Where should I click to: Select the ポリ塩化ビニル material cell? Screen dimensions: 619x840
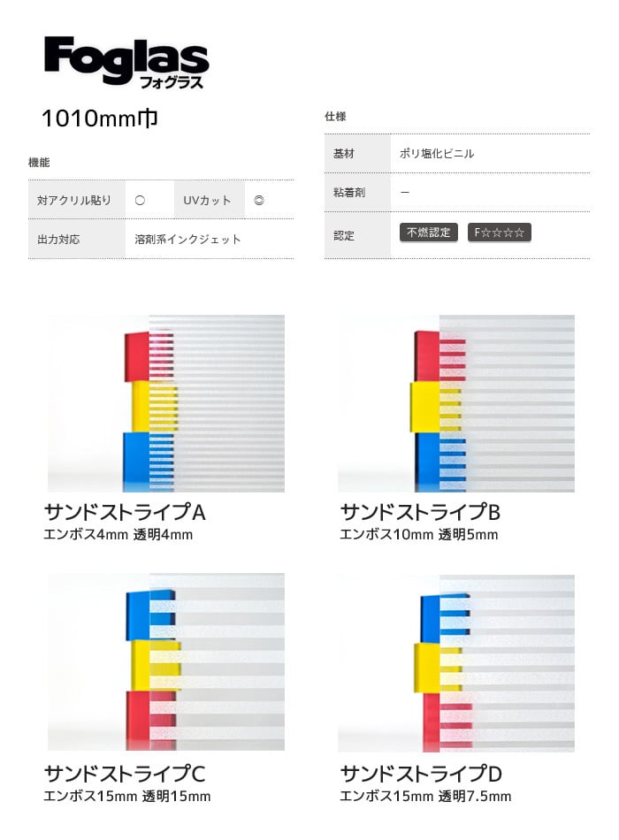pyautogui.click(x=490, y=153)
